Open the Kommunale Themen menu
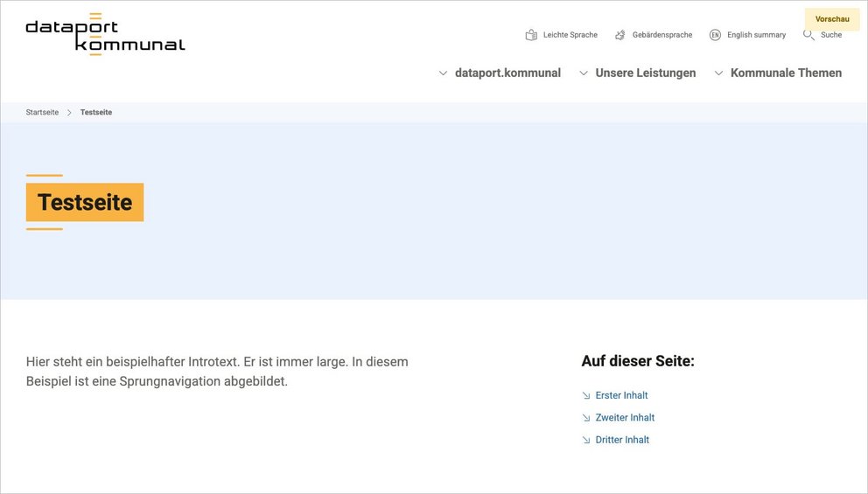 tap(786, 73)
